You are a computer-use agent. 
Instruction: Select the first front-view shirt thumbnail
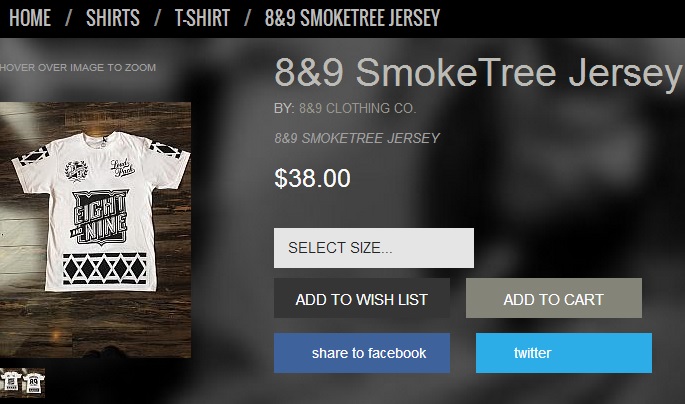coord(11,382)
